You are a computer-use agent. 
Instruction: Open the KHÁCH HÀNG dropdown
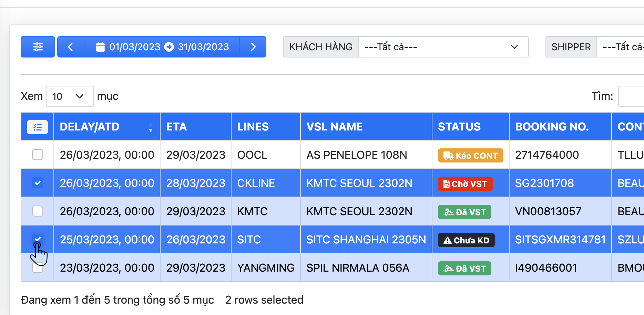[443, 47]
